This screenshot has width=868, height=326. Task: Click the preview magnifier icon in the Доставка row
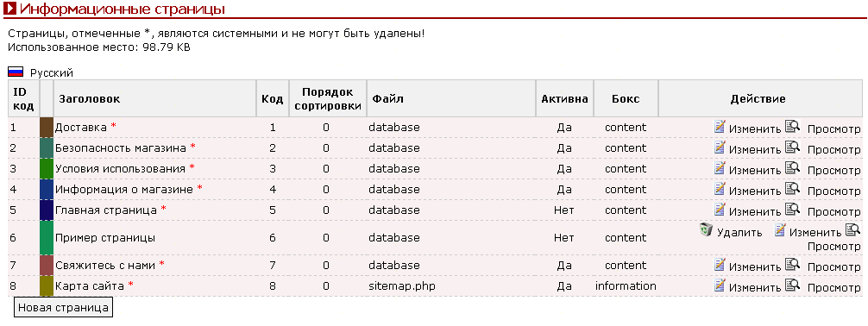click(792, 126)
